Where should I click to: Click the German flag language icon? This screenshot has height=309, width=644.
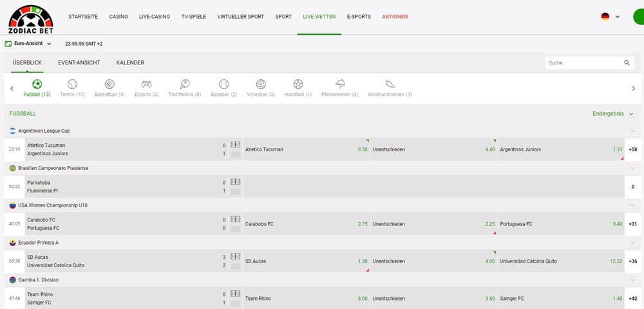pyautogui.click(x=605, y=17)
